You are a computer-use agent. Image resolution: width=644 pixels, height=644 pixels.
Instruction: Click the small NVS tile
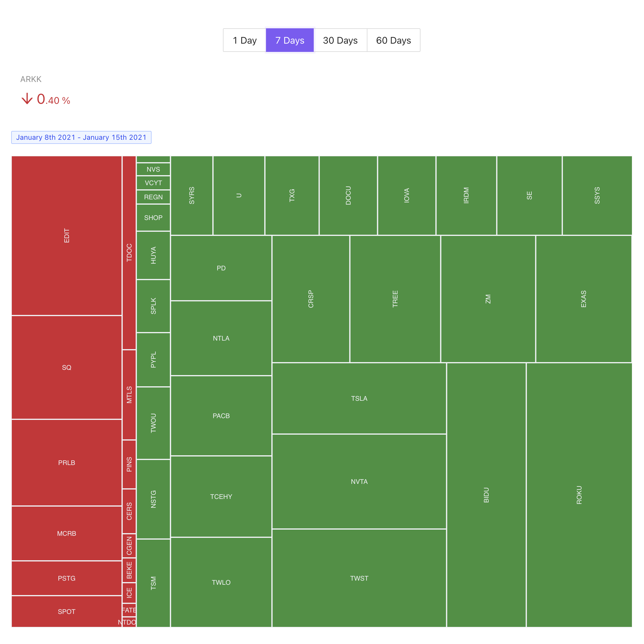(x=153, y=169)
